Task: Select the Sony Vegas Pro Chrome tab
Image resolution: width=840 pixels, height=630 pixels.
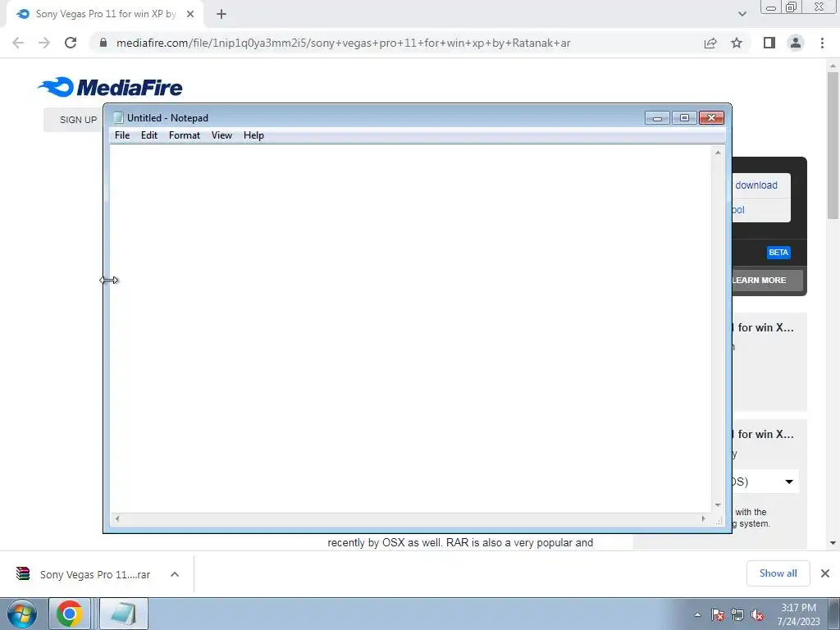Action: [105, 14]
